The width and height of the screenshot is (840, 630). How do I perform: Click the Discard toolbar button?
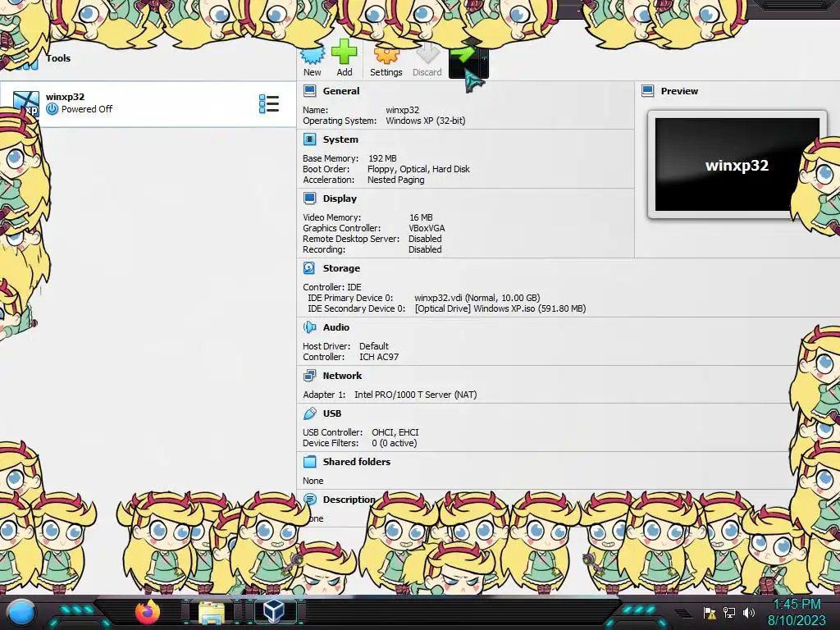tap(427, 60)
